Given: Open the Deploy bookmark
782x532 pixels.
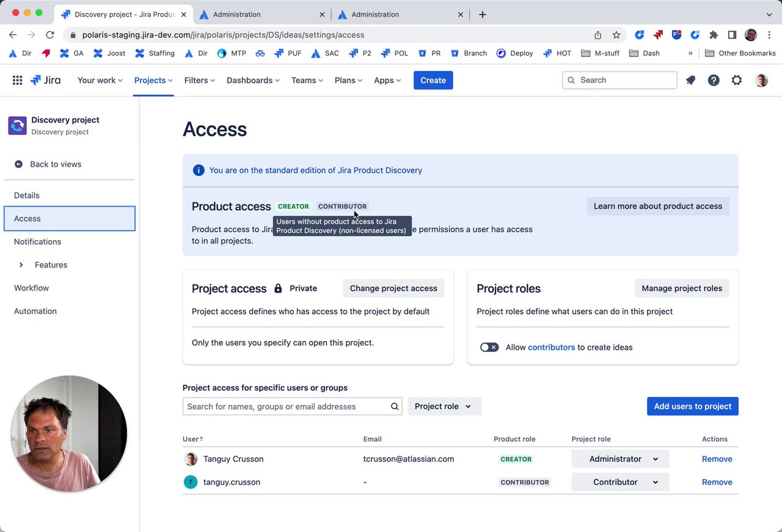Looking at the screenshot, I should 514,53.
